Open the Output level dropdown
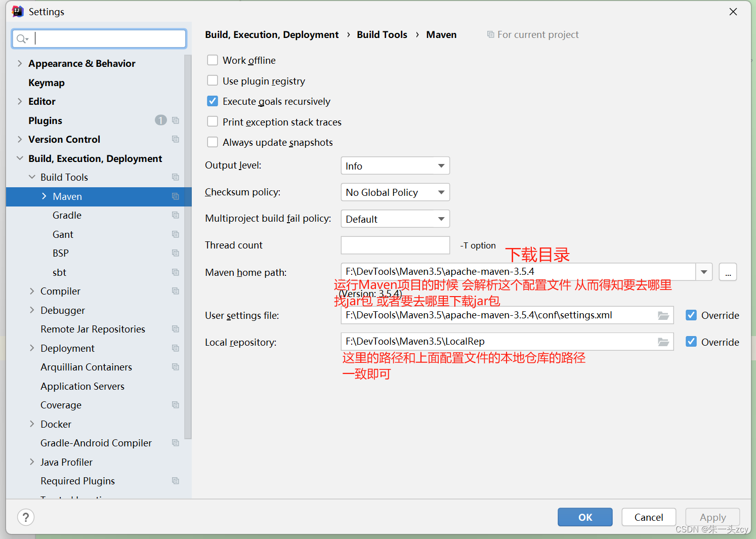Screen dimensions: 756x539 click(395, 165)
